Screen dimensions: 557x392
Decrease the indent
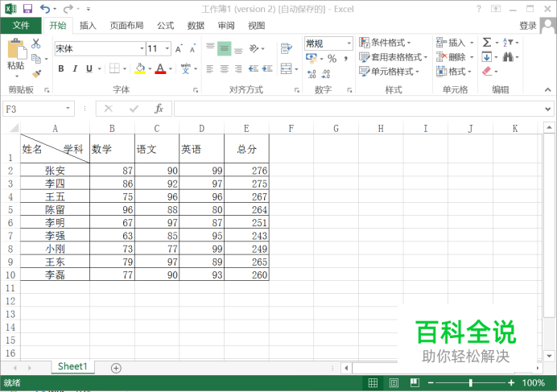click(x=253, y=68)
